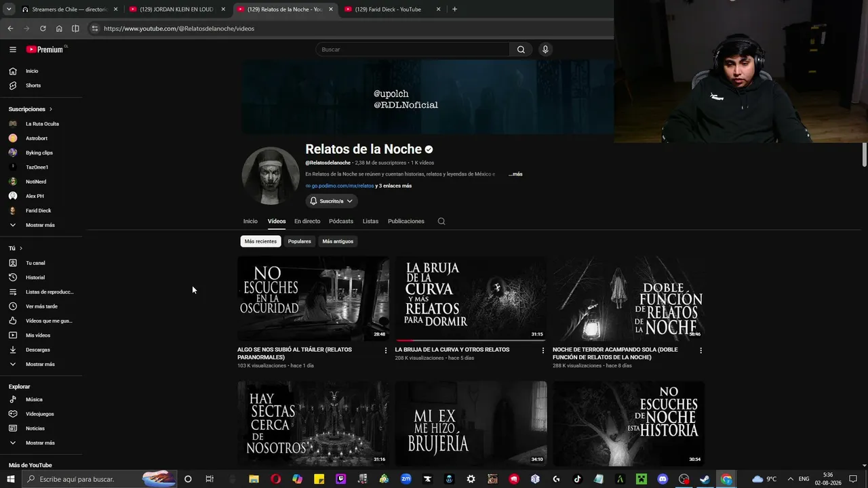Switch to the Publicaciones tab
This screenshot has width=868, height=488.
(x=406, y=221)
